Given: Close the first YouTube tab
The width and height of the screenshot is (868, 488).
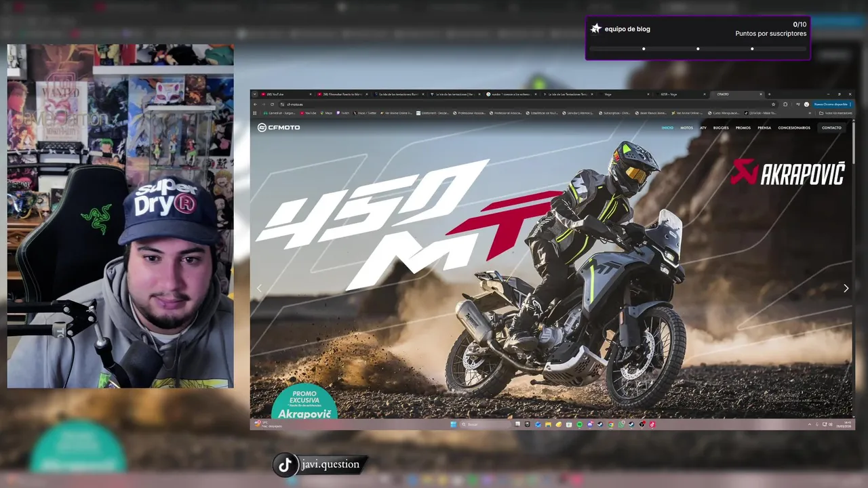Looking at the screenshot, I should (x=311, y=94).
